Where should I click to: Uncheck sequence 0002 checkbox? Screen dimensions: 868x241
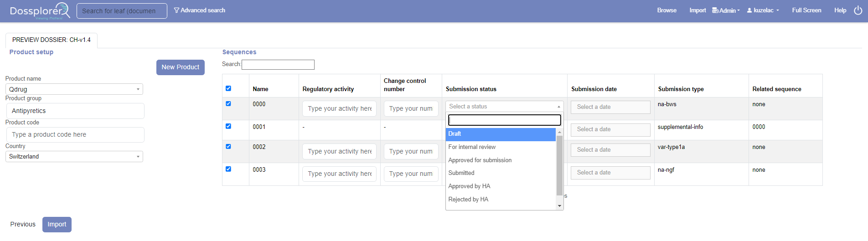(x=228, y=147)
